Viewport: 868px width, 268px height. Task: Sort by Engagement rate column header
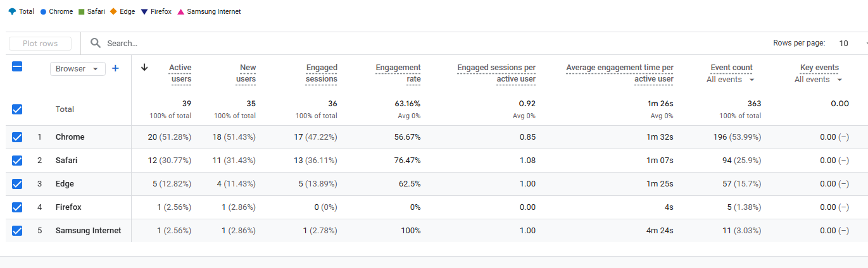click(x=398, y=73)
